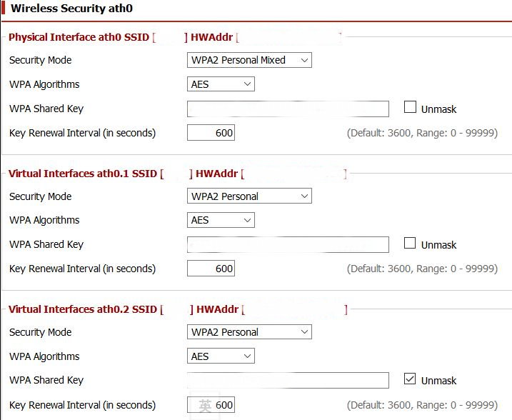Click the Wireless Security ath0 heading
512x420 pixels.
[x=71, y=8]
